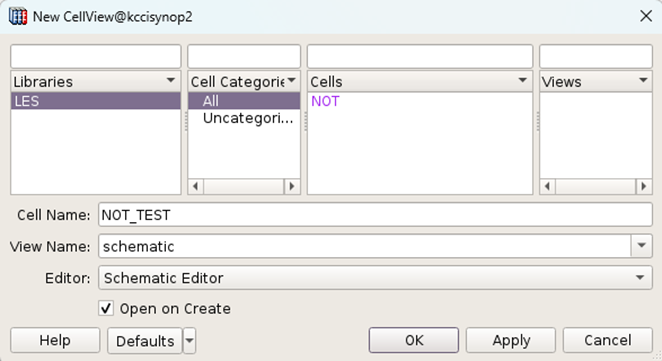Image resolution: width=662 pixels, height=361 pixels.
Task: Open the Editor dropdown showing Schematic Editor
Action: click(375, 278)
